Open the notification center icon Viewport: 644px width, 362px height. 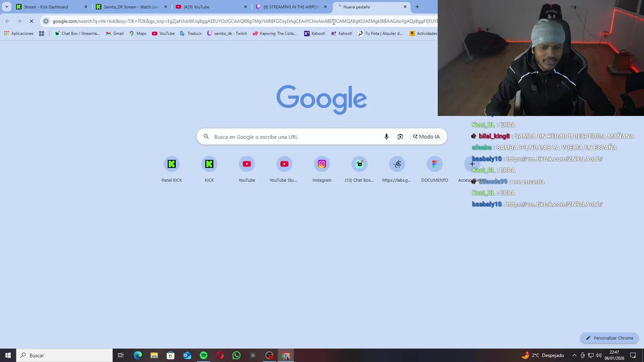coord(633,355)
